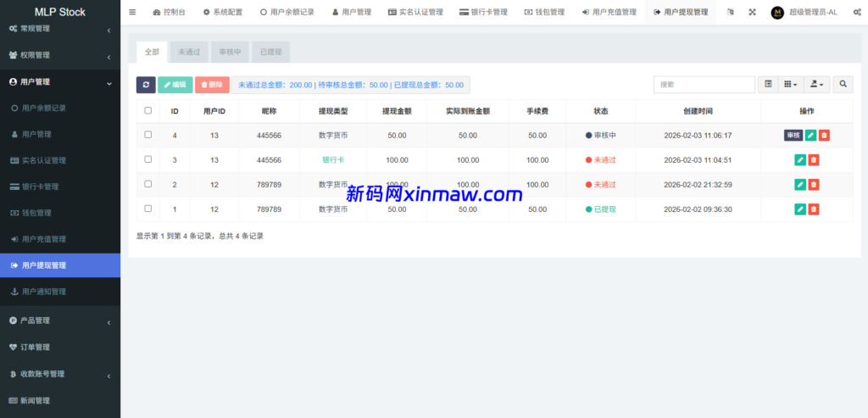Open the 用户余额记录 top tab

click(287, 12)
